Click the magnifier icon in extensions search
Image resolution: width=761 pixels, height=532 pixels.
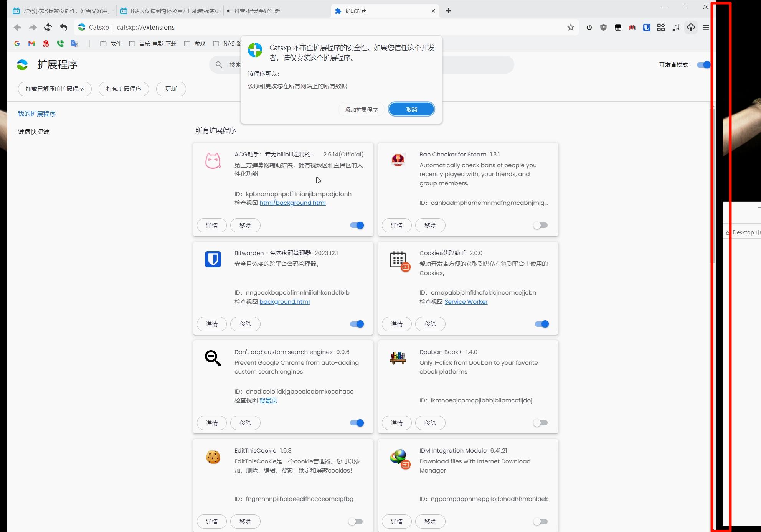[219, 64]
